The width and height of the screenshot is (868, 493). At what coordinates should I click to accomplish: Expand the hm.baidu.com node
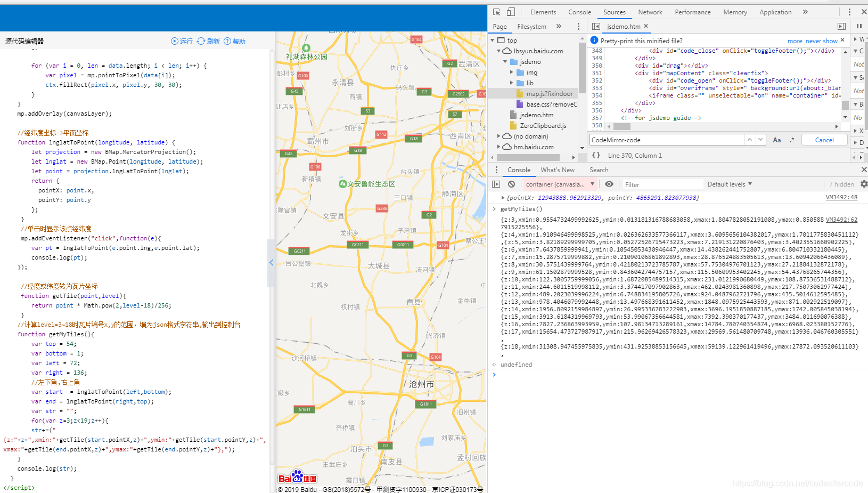point(499,147)
